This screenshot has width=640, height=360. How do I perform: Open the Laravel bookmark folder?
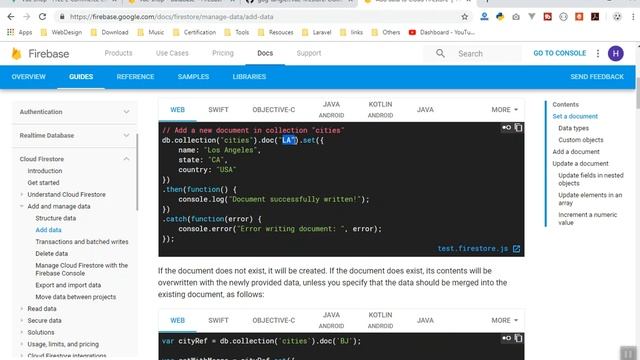coord(316,32)
